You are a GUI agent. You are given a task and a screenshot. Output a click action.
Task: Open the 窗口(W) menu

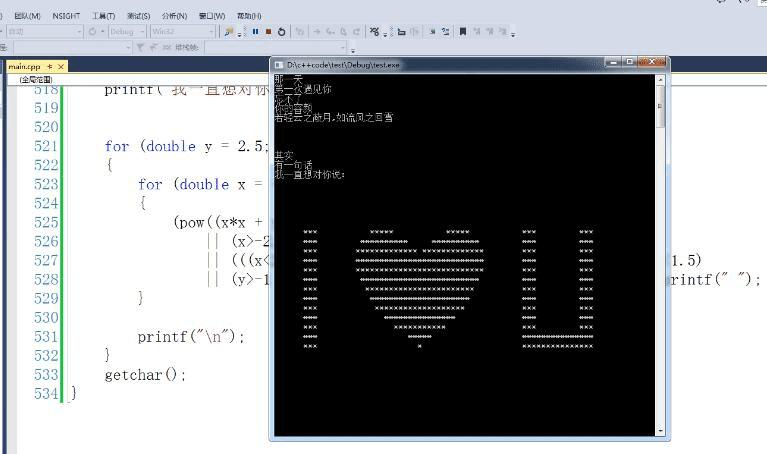pos(212,16)
